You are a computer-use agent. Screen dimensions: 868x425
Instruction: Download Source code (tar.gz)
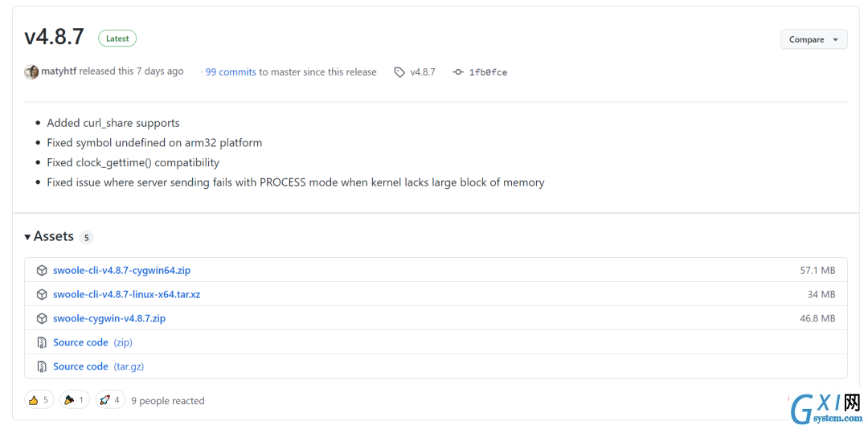tap(99, 366)
